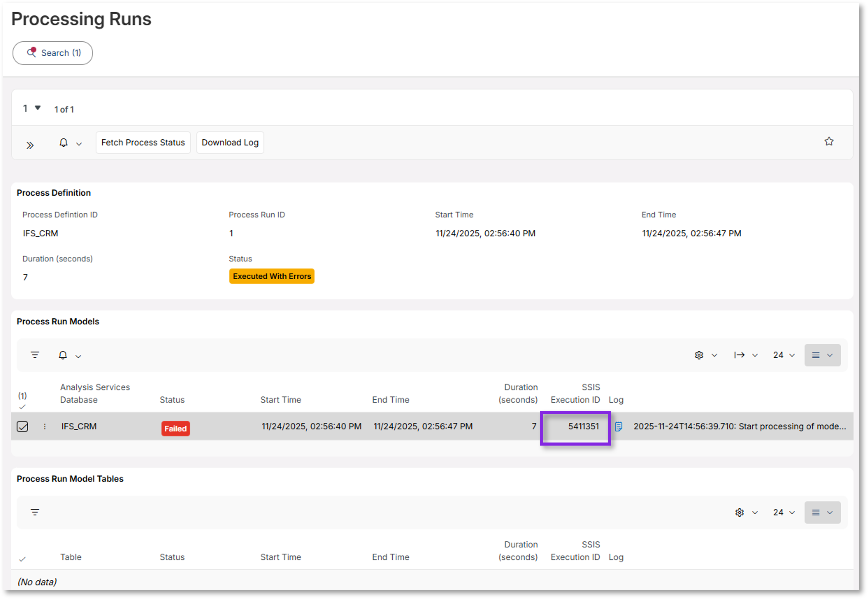The image size is (868, 599).
Task: Click the Download Log button
Action: click(230, 143)
